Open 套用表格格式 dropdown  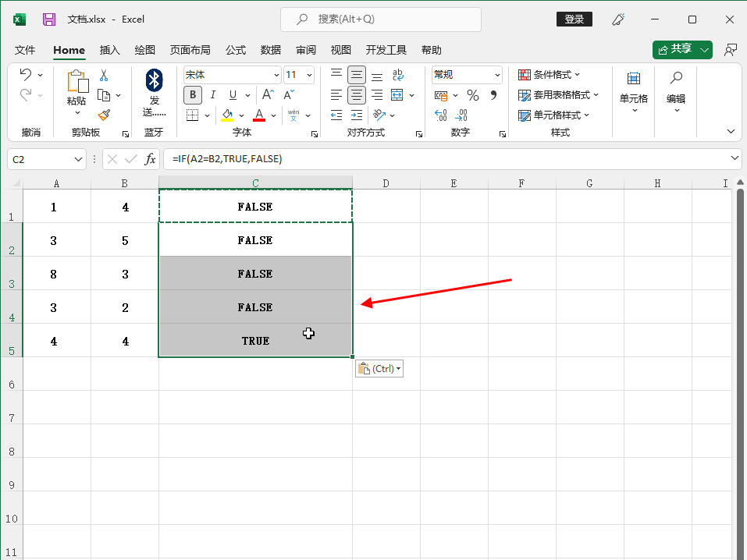(558, 95)
